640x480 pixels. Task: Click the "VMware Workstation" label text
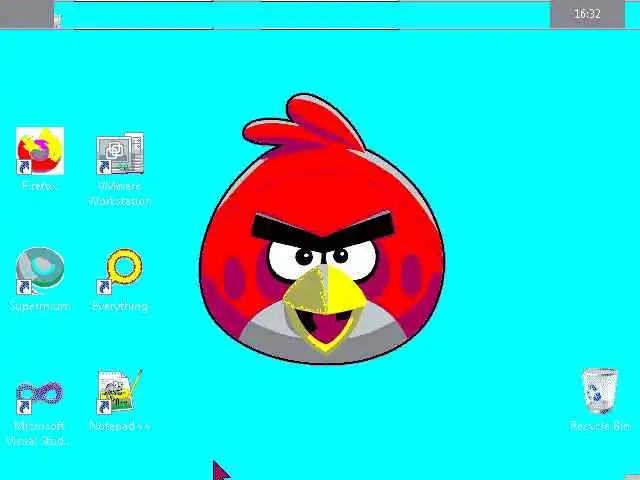coord(120,193)
